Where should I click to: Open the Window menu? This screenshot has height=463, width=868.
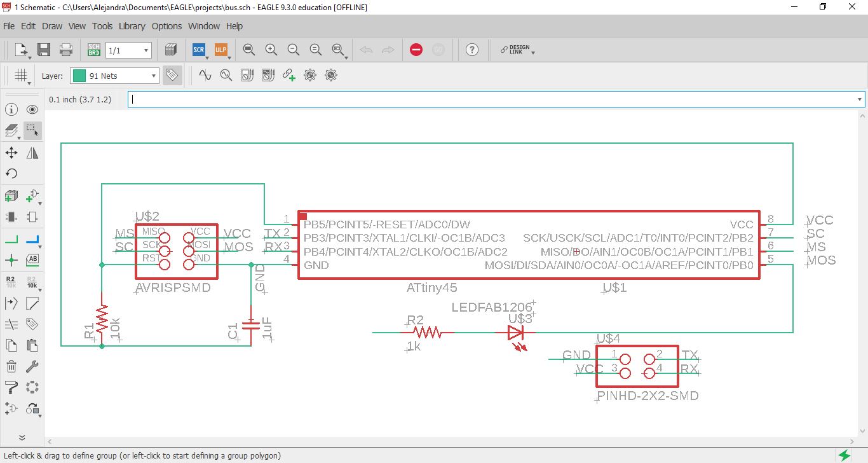pyautogui.click(x=204, y=26)
